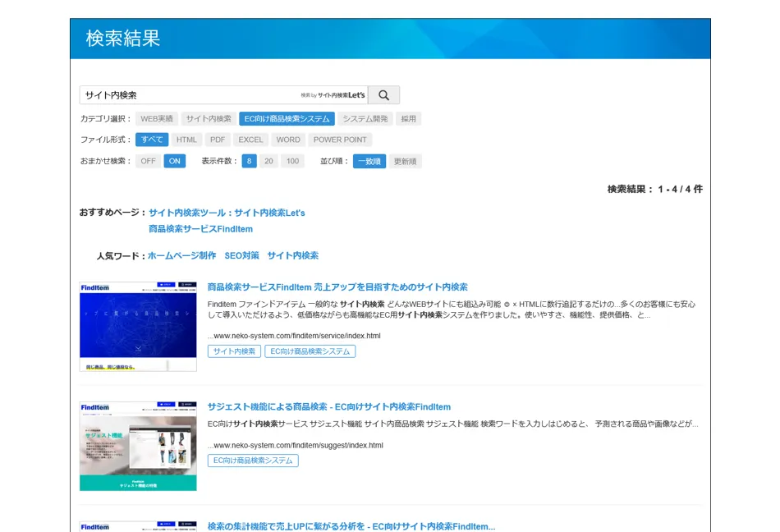Click the サイト内検索Let's logo in search box
The height and width of the screenshot is (532, 780).
tap(333, 95)
